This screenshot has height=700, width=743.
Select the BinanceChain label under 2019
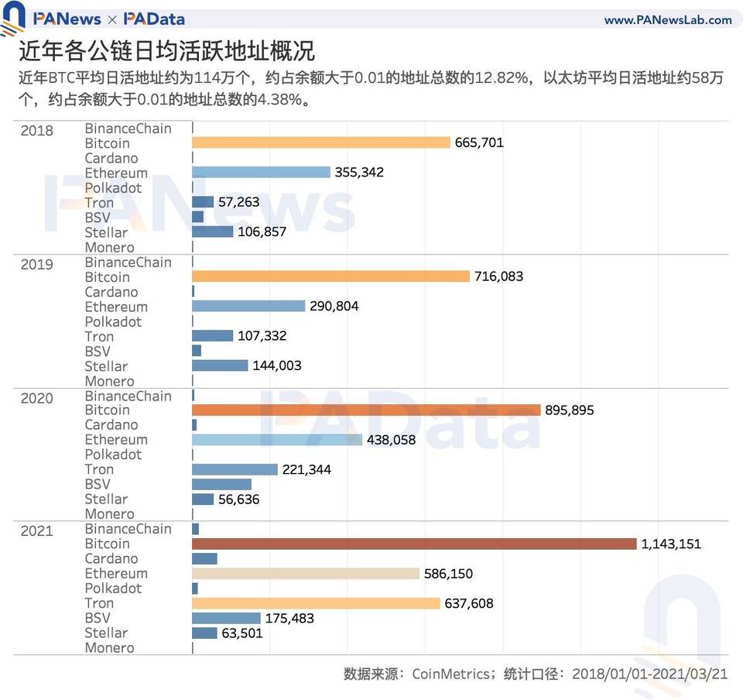pyautogui.click(x=128, y=262)
